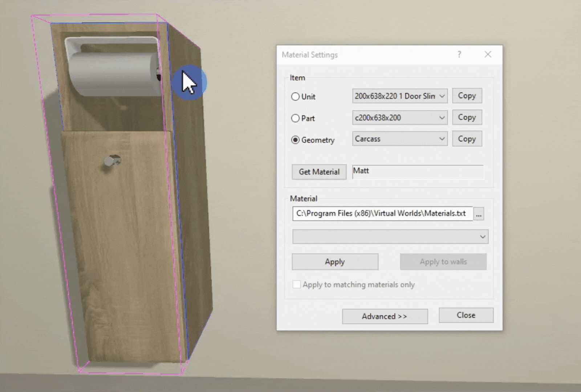Browse for materials file with ... button
This screenshot has width=581, height=392.
(x=479, y=214)
